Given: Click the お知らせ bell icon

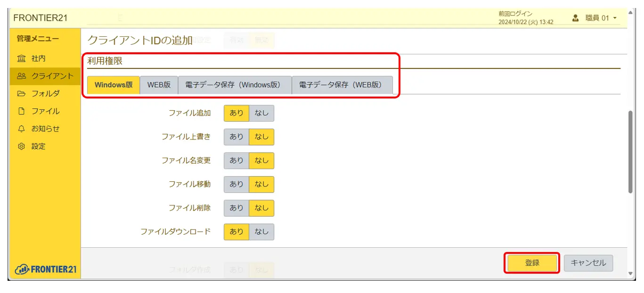Looking at the screenshot, I should (x=22, y=129).
